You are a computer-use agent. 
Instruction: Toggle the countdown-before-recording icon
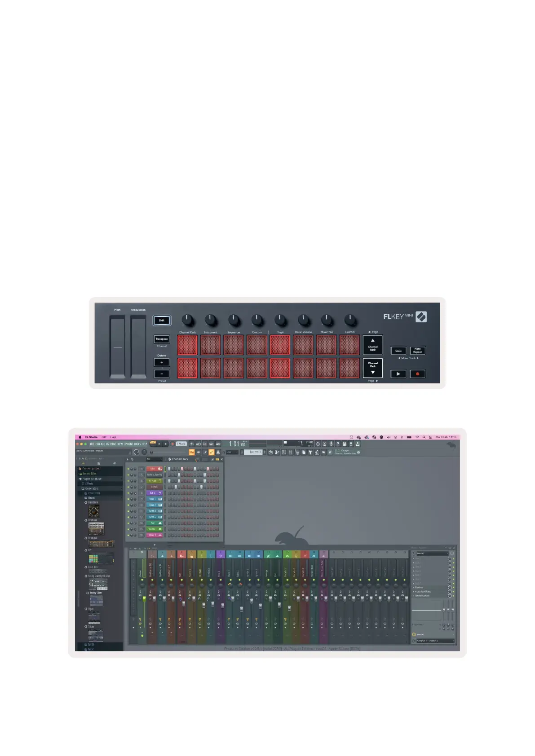tap(204, 444)
